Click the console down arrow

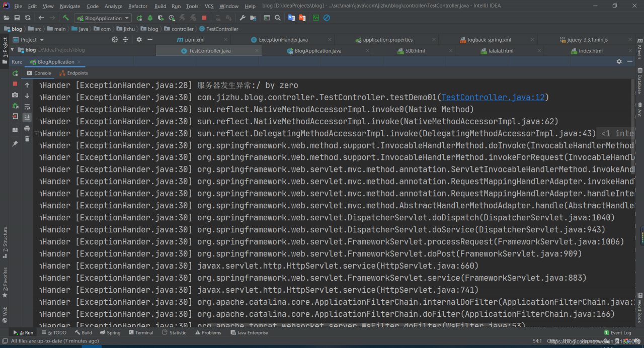coord(27,96)
